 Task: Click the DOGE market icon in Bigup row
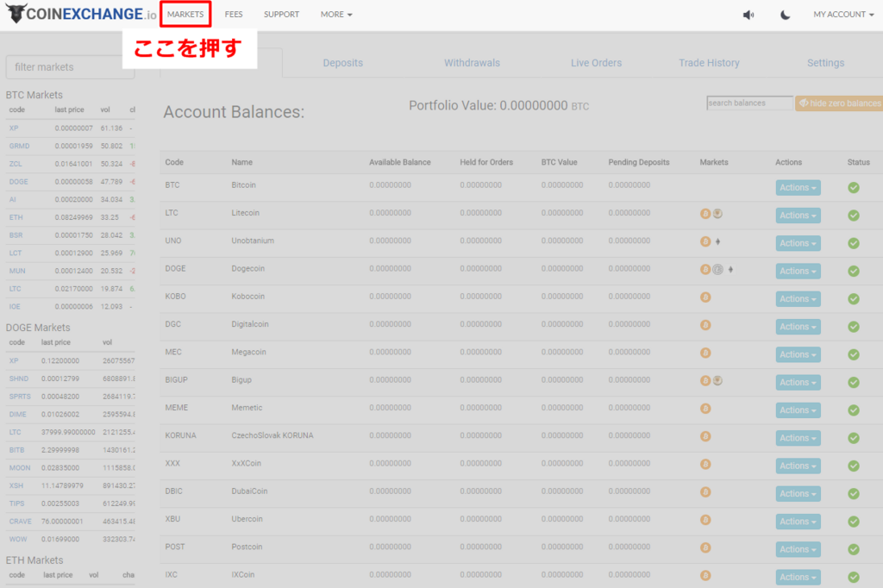[x=717, y=381]
